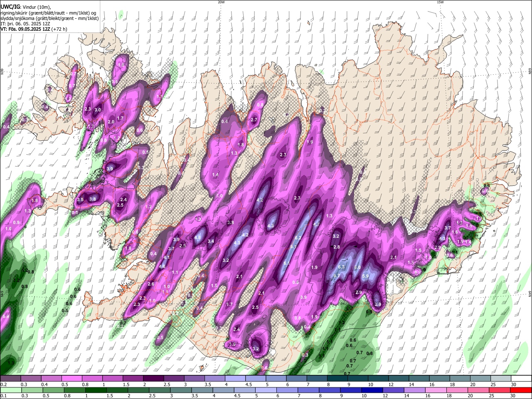Click the dark mauve 0.2–0.3 snow legend swatch
Image resolution: width=532 pixels, height=399 pixels.
click(10, 379)
